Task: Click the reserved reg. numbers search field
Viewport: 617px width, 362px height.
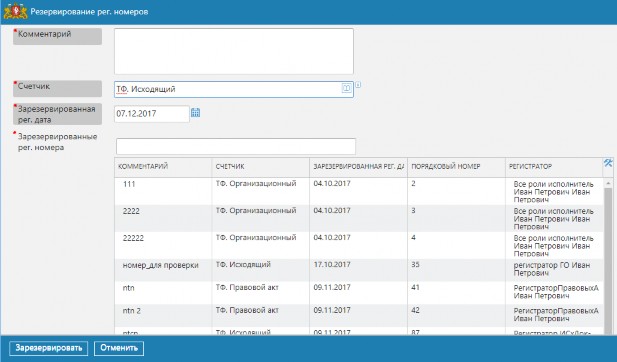Action: click(236, 146)
